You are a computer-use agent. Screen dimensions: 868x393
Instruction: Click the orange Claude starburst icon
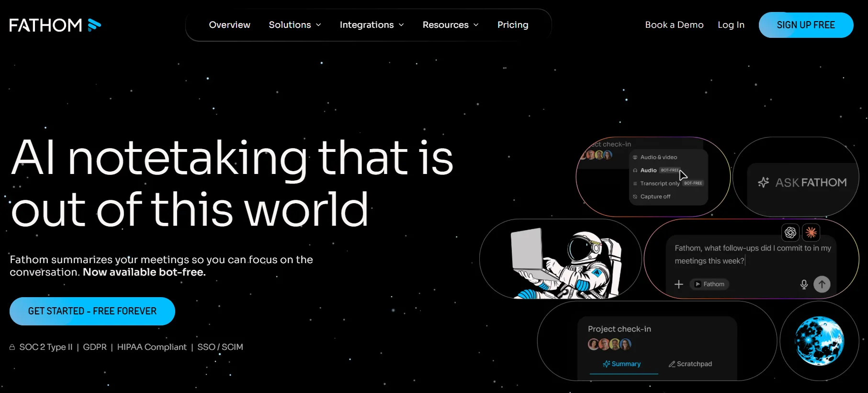pos(811,232)
